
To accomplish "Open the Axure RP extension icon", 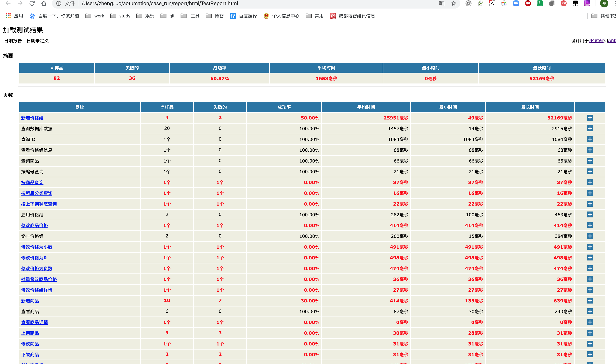I will tap(587, 4).
